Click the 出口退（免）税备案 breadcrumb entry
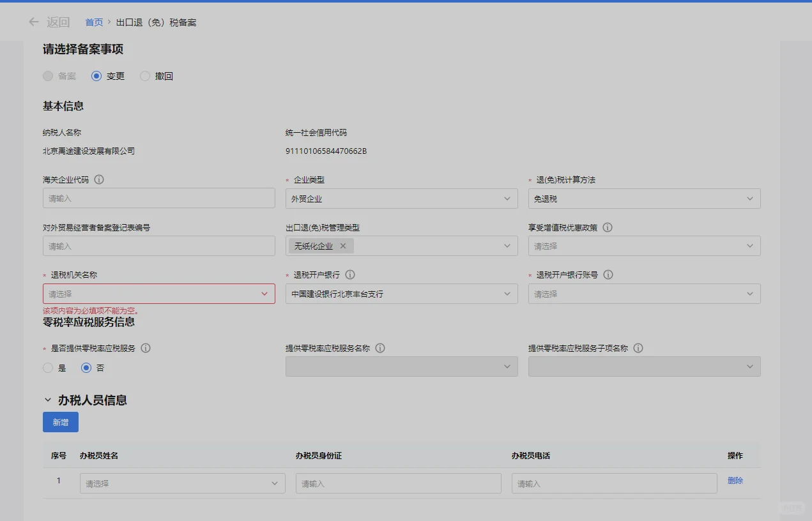 (155, 22)
